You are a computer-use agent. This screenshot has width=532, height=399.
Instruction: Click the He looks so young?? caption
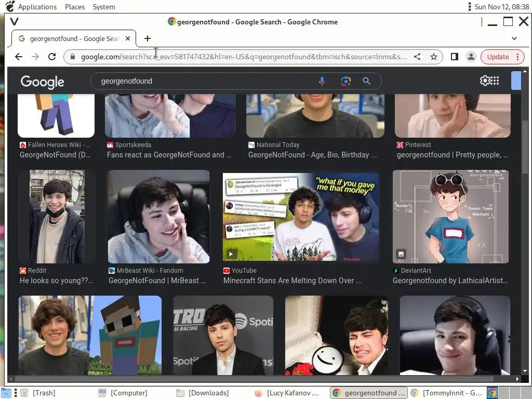coord(56,281)
